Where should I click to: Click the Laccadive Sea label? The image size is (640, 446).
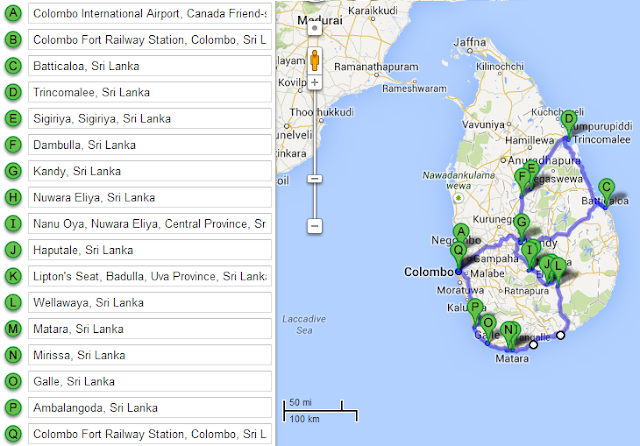(304, 324)
